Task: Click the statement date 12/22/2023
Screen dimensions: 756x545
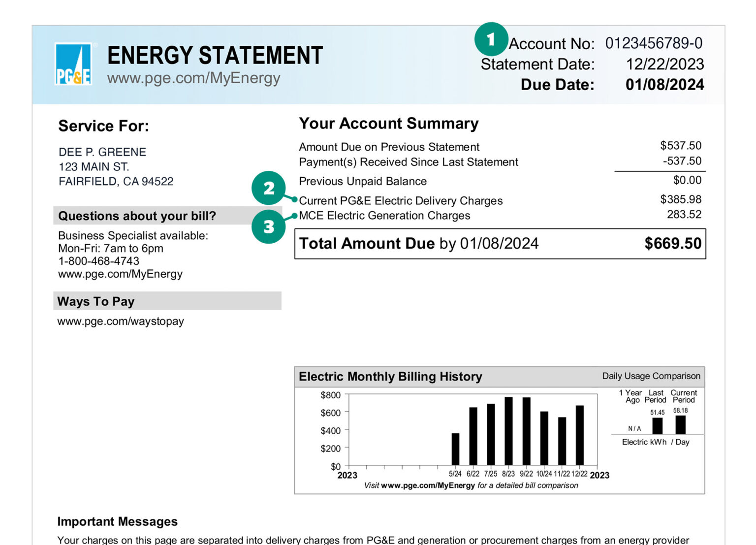Action: pos(665,64)
